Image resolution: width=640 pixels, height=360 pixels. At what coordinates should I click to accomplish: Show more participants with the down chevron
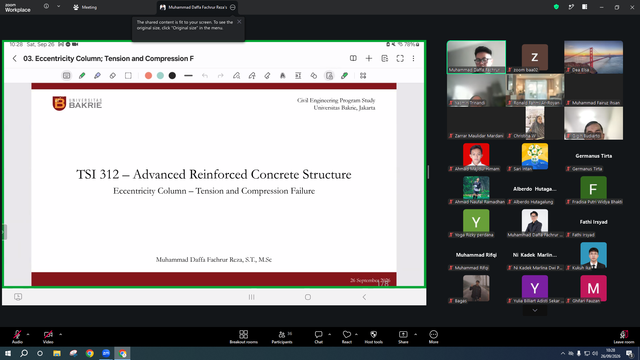535,311
